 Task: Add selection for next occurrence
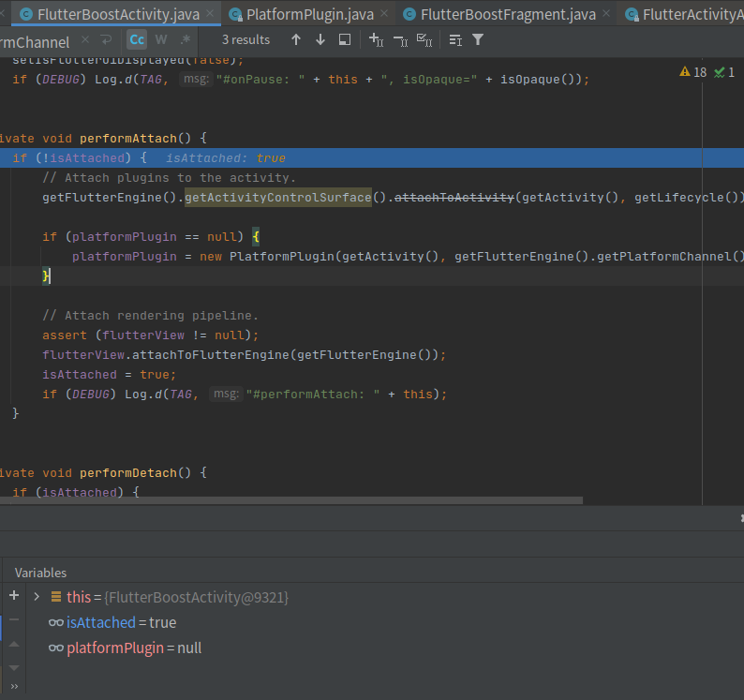pyautogui.click(x=376, y=40)
